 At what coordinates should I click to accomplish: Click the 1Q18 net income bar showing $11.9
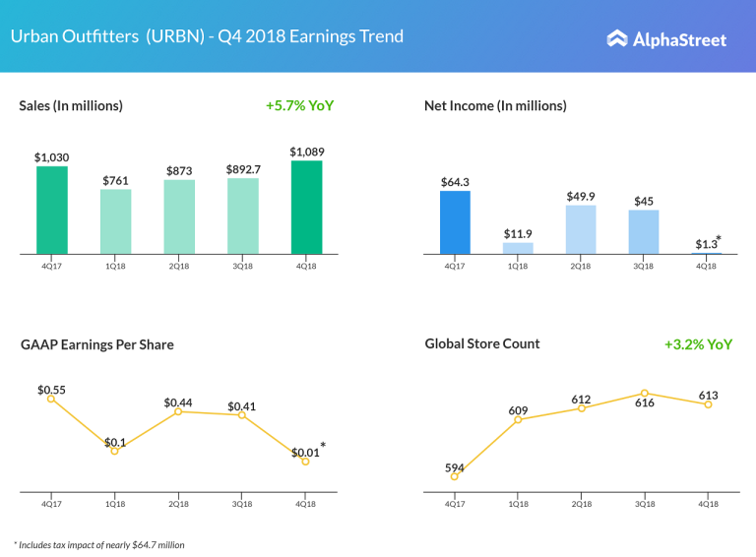tap(518, 248)
